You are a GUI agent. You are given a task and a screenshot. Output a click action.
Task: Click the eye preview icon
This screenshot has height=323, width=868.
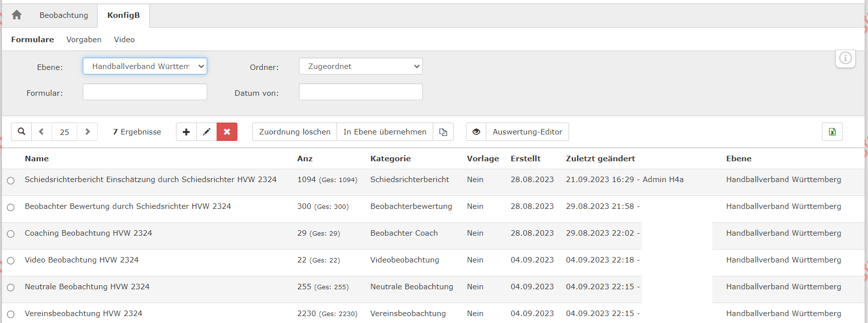click(476, 131)
